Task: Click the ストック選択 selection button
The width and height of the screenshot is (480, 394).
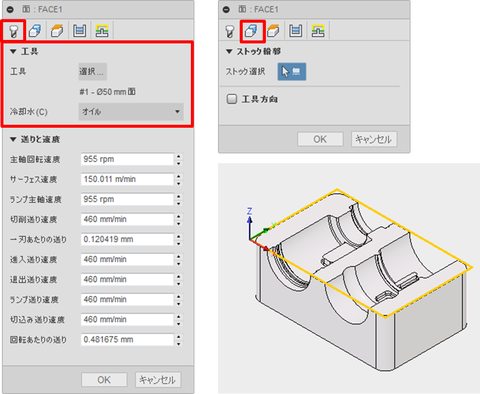Action: click(x=292, y=72)
